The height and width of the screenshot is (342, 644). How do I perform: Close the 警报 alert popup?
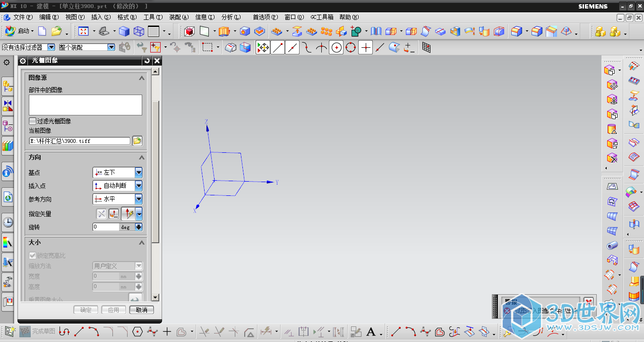pyautogui.click(x=588, y=301)
